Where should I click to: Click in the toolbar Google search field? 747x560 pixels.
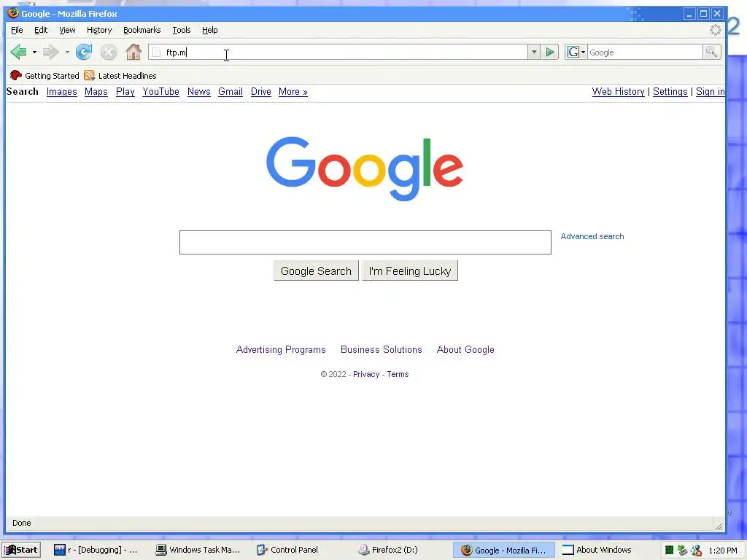pos(645,52)
